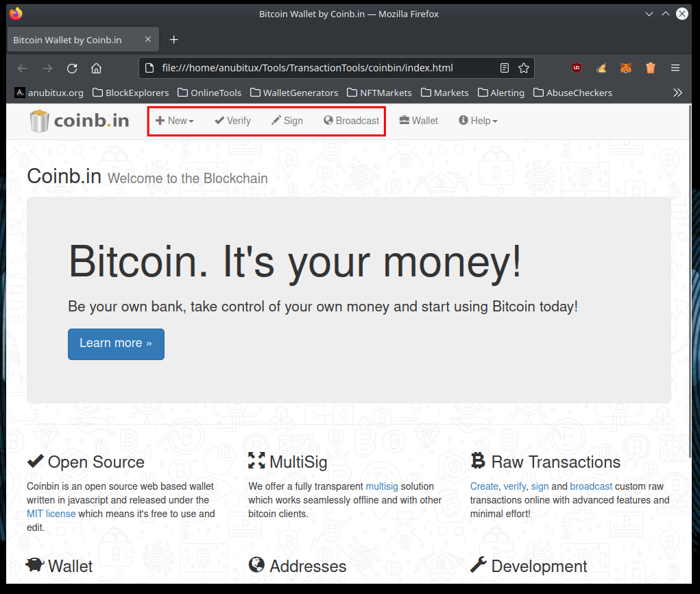The width and height of the screenshot is (700, 594).
Task: Click the trash can extension icon
Action: [x=650, y=68]
